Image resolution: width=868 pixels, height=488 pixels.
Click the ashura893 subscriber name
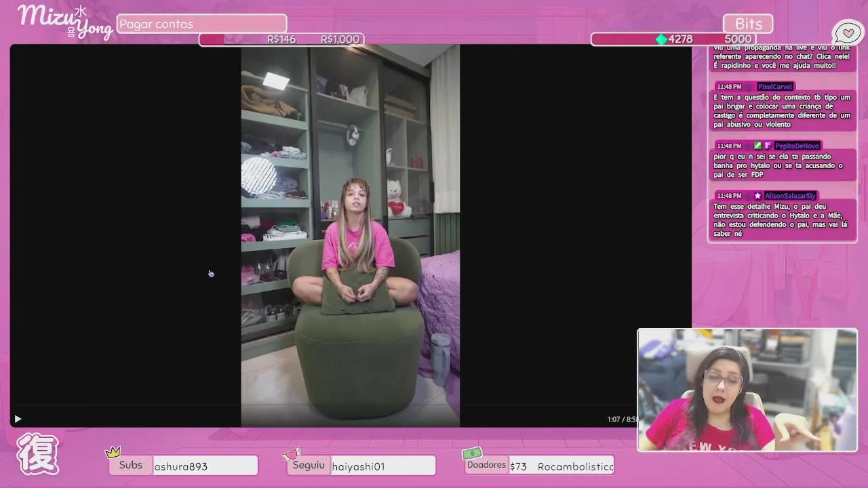181,466
